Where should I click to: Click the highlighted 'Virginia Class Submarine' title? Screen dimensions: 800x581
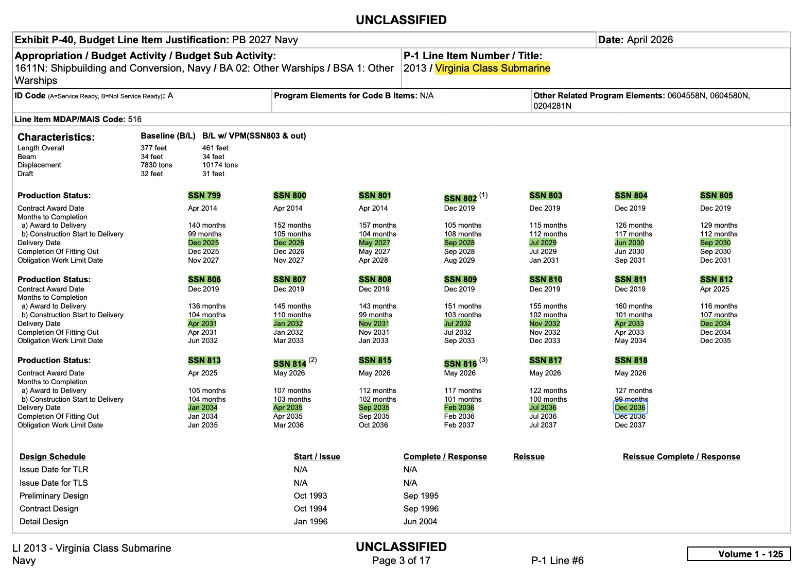click(492, 68)
